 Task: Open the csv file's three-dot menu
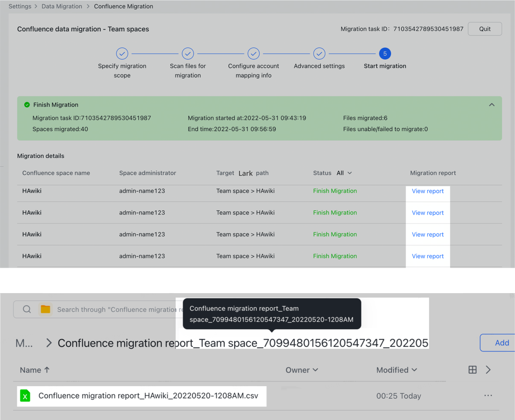tap(488, 396)
